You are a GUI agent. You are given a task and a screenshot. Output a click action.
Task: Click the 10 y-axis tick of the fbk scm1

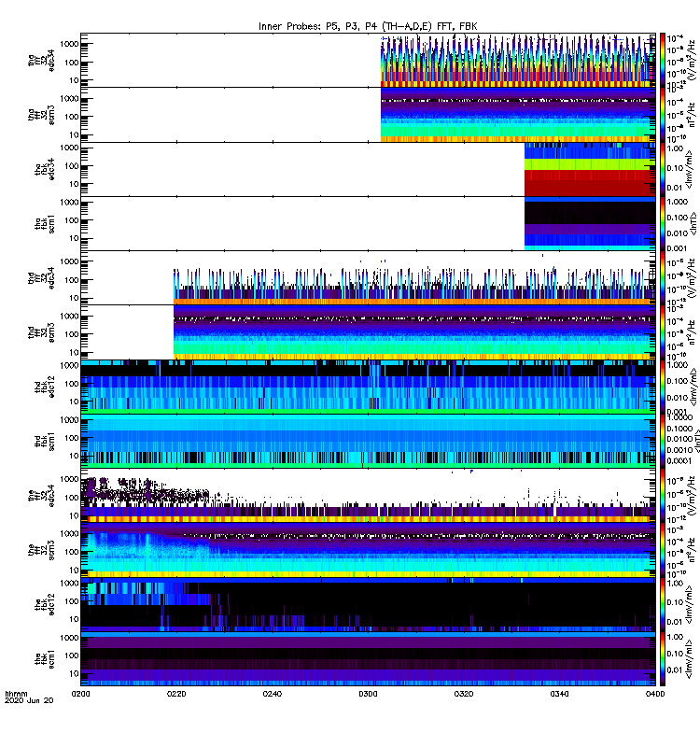click(x=74, y=673)
